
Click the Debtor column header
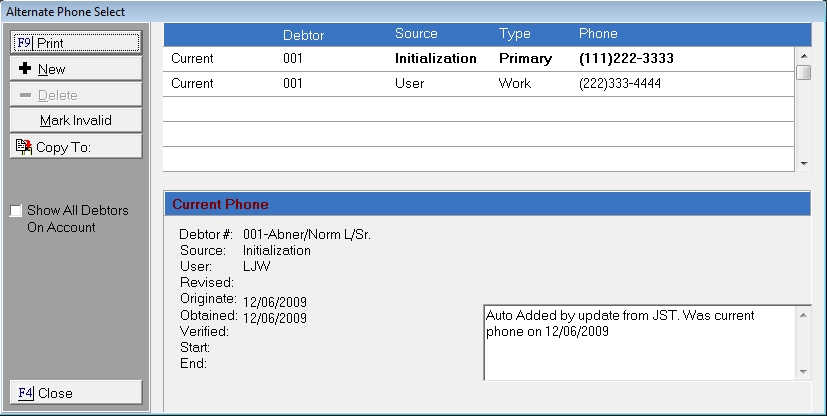(303, 34)
